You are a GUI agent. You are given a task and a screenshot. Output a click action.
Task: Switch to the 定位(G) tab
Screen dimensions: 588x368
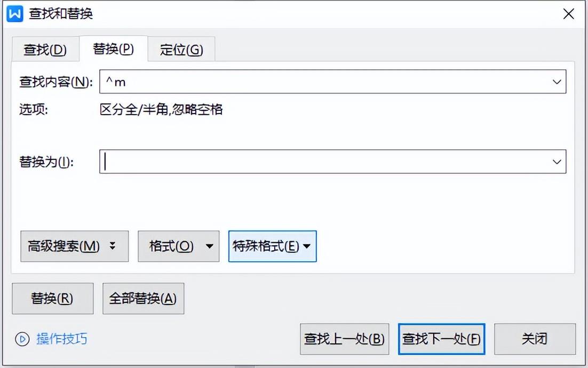pos(181,49)
